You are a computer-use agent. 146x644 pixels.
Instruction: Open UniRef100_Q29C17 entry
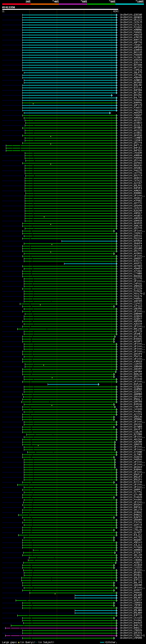(131, 600)
